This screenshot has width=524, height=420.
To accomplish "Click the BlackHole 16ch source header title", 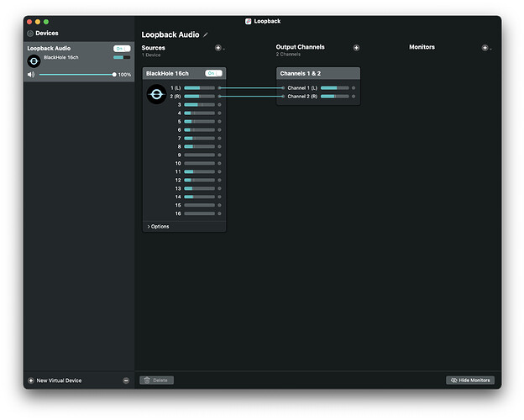I will 167,74.
